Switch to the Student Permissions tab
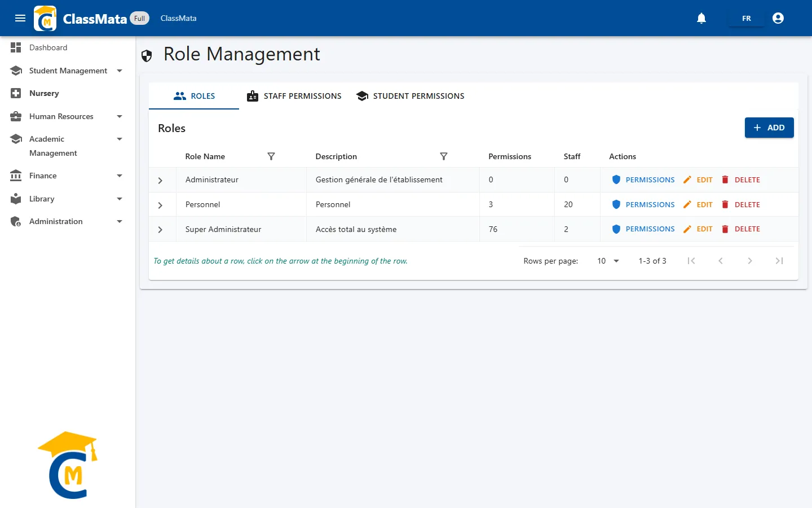This screenshot has height=508, width=812. 411,96
